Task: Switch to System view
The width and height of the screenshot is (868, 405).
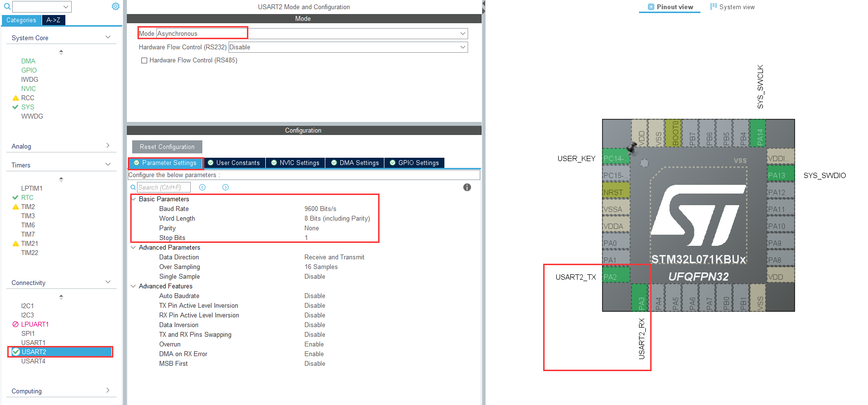Action: tap(732, 7)
